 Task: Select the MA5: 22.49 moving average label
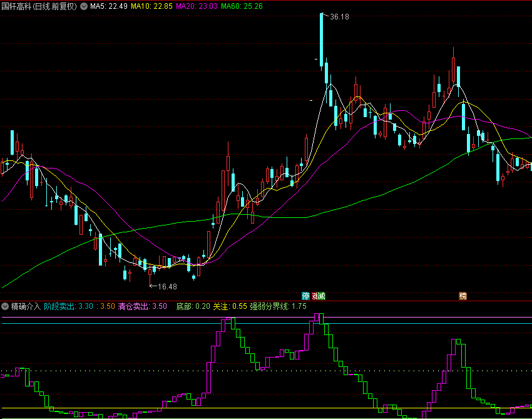110,6
